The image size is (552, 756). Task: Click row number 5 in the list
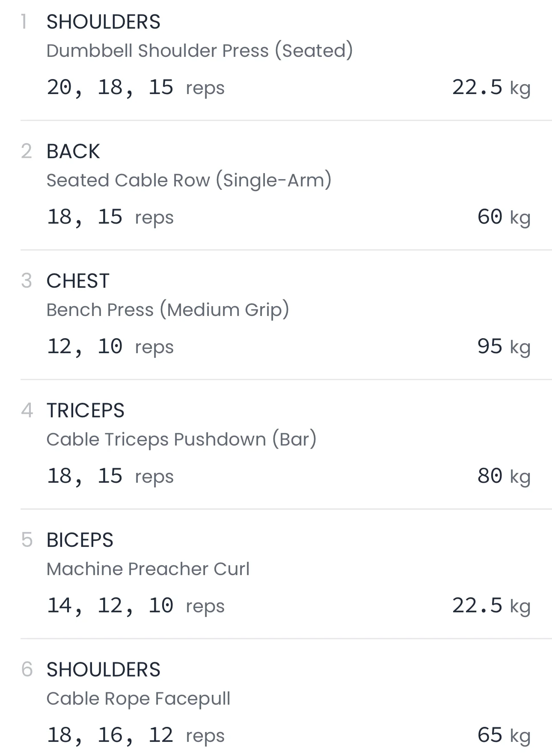point(27,540)
